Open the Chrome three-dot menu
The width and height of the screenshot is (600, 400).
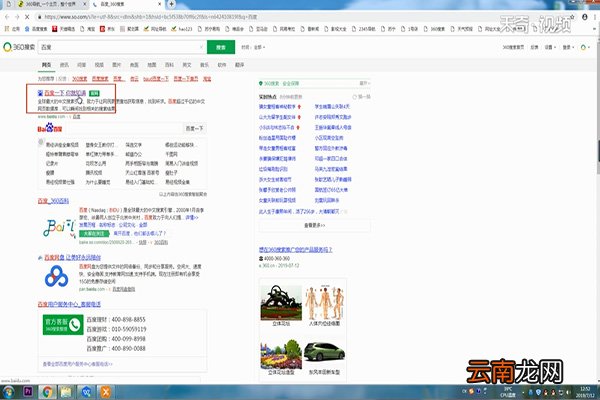(595, 17)
